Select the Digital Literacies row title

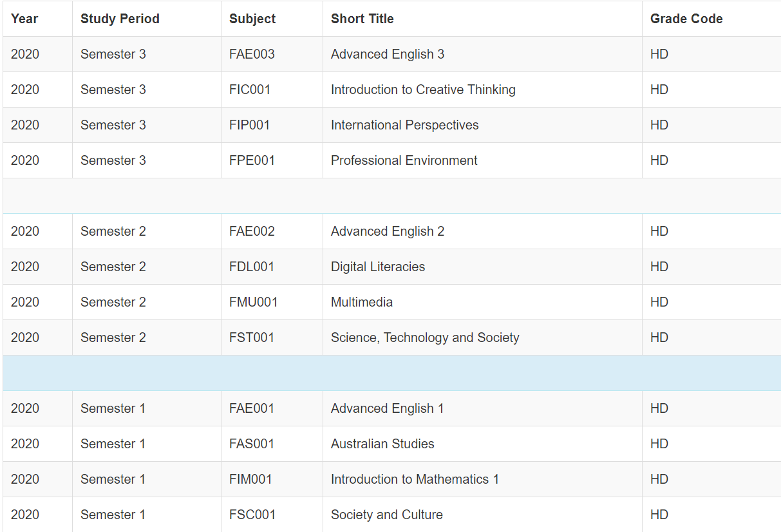(378, 267)
